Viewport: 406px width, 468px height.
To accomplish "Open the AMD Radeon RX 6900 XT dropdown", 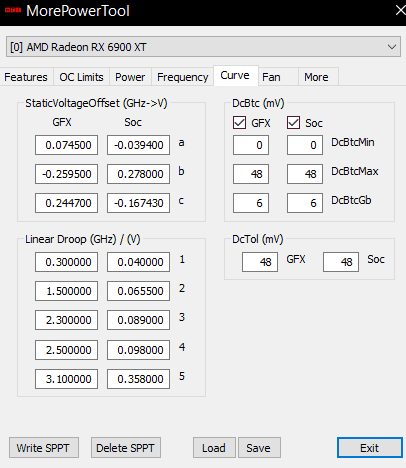I will pyautogui.click(x=203, y=47).
